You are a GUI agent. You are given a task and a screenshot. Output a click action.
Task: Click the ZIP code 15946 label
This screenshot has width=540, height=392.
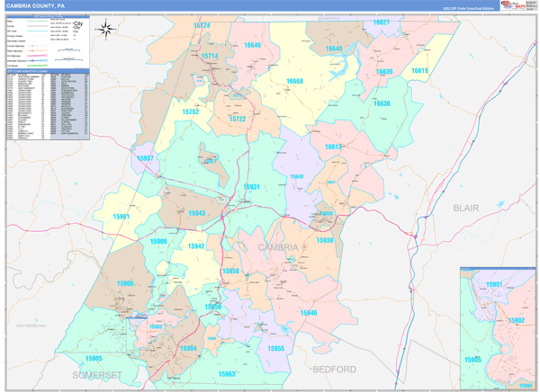308,312
